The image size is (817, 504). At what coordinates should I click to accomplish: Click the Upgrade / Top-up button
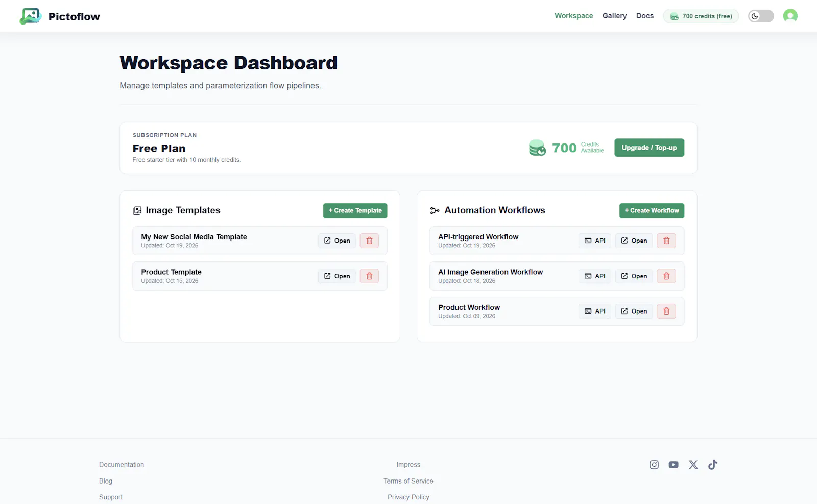[x=649, y=148]
